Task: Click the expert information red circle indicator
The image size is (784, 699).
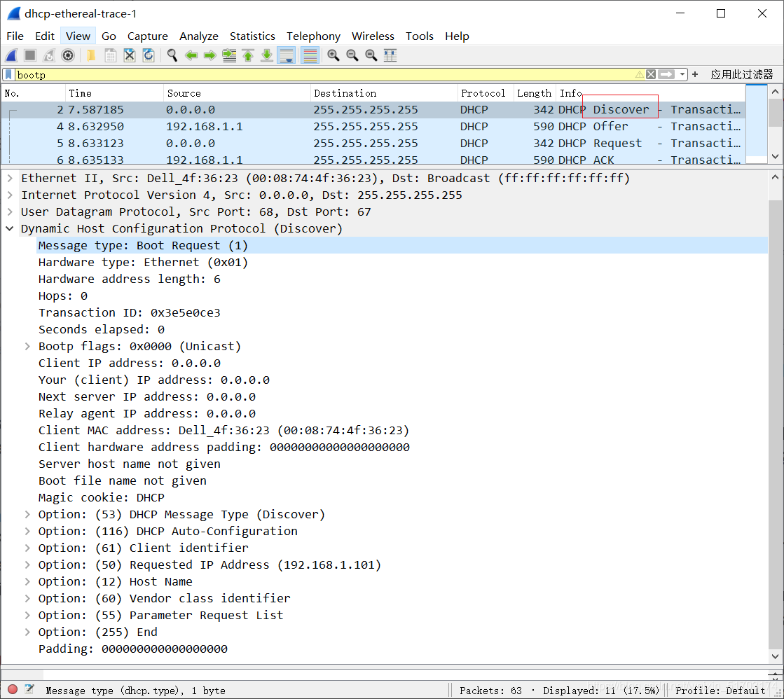Action: pyautogui.click(x=13, y=689)
